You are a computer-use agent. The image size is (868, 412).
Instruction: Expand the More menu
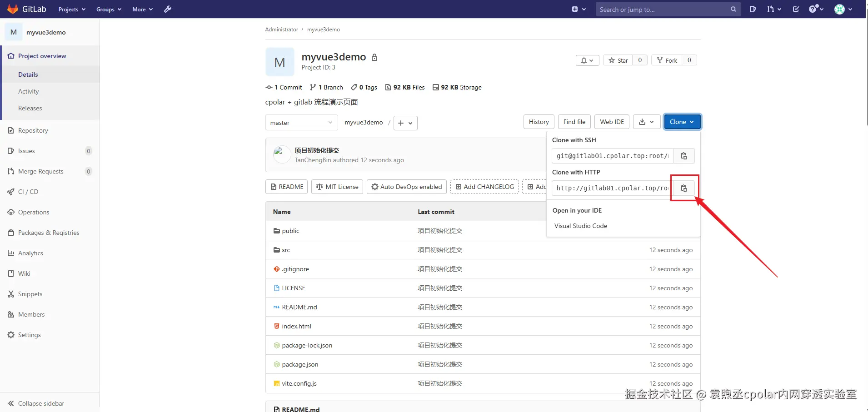coord(143,9)
